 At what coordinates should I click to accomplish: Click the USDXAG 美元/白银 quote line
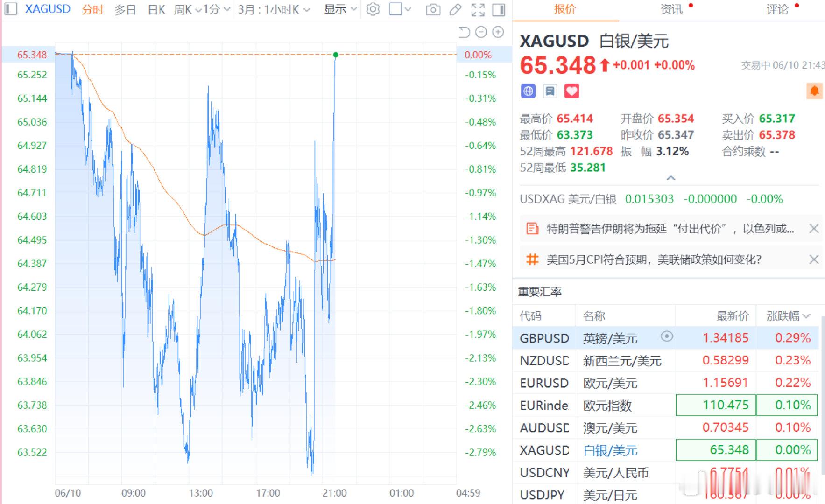click(651, 199)
